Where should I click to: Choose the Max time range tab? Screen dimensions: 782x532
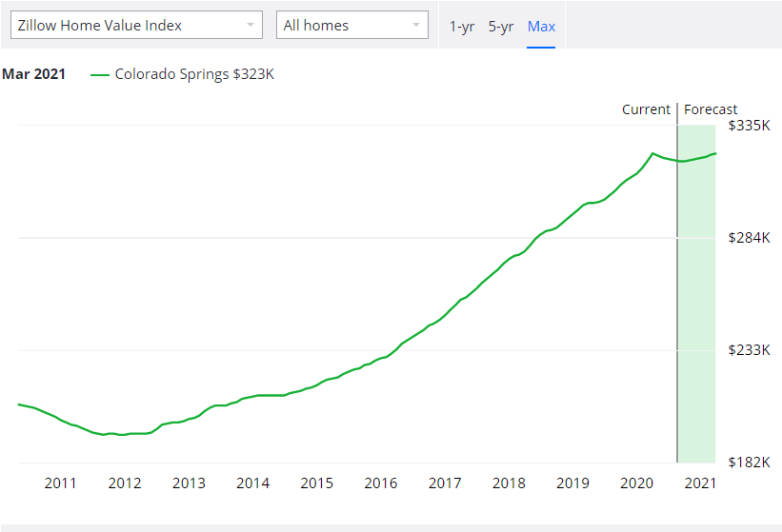click(x=541, y=26)
